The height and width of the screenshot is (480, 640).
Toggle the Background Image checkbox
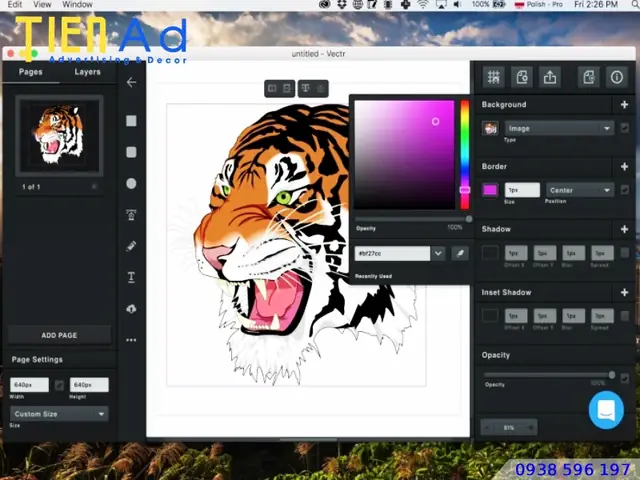624,128
